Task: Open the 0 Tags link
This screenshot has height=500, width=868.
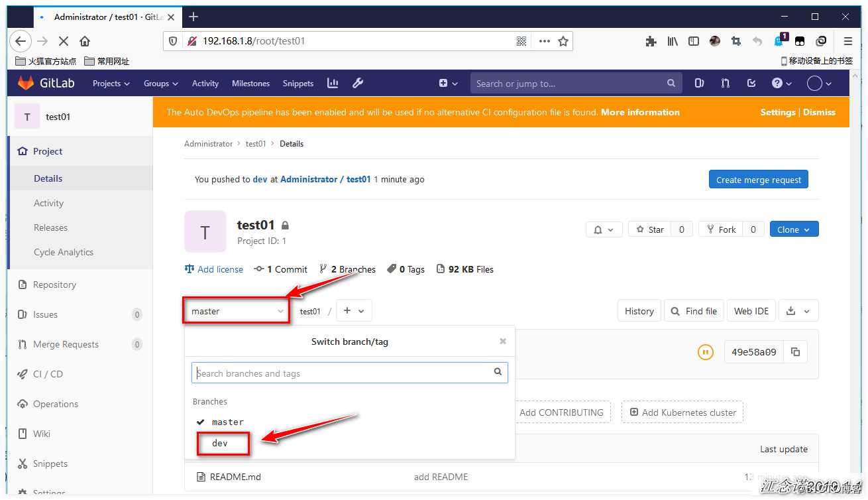Action: pyautogui.click(x=406, y=269)
